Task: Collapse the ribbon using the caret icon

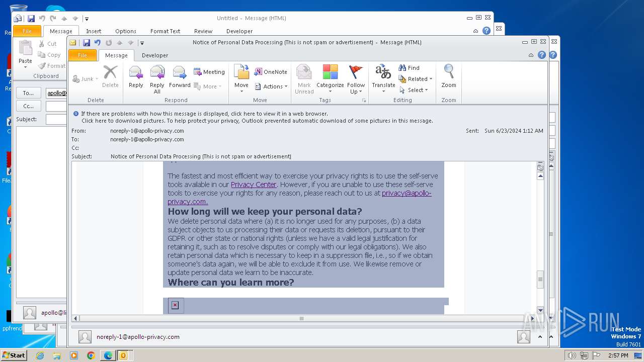Action: pos(531,55)
